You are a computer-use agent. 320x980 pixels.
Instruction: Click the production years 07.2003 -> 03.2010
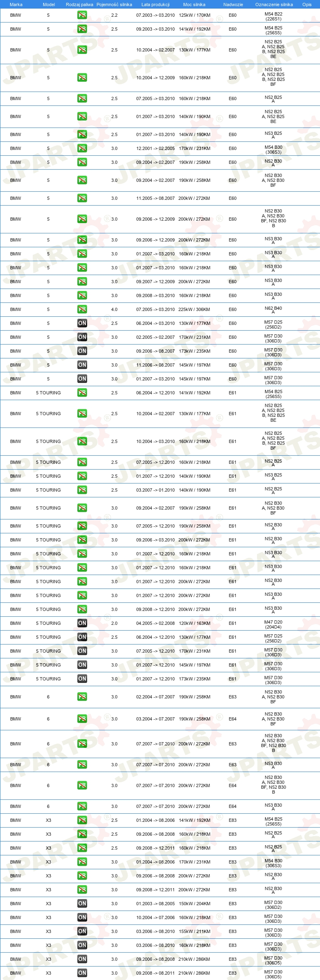[x=155, y=15]
